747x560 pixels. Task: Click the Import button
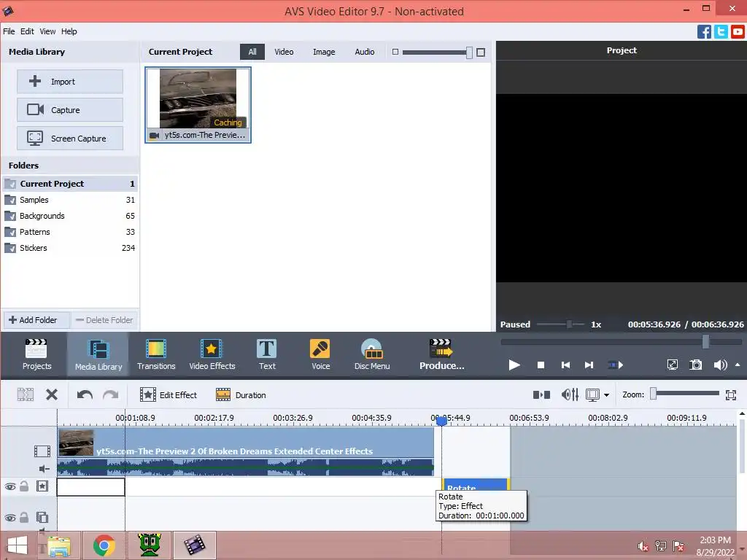coord(70,82)
